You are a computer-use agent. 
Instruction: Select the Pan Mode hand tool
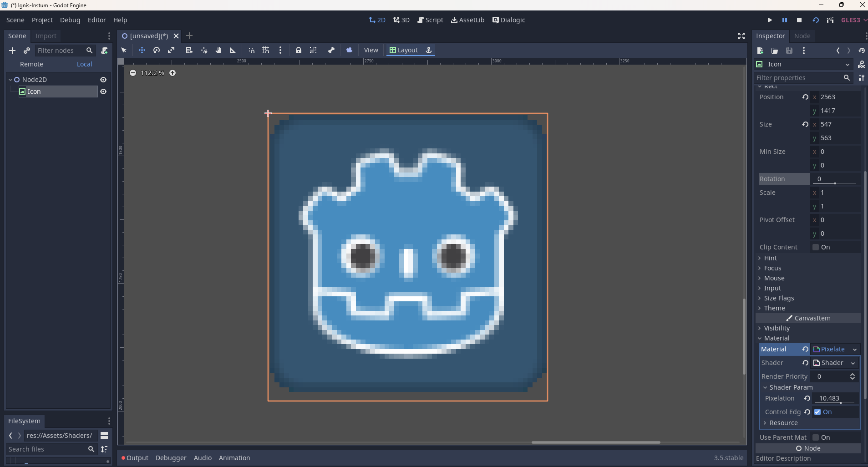coord(218,50)
